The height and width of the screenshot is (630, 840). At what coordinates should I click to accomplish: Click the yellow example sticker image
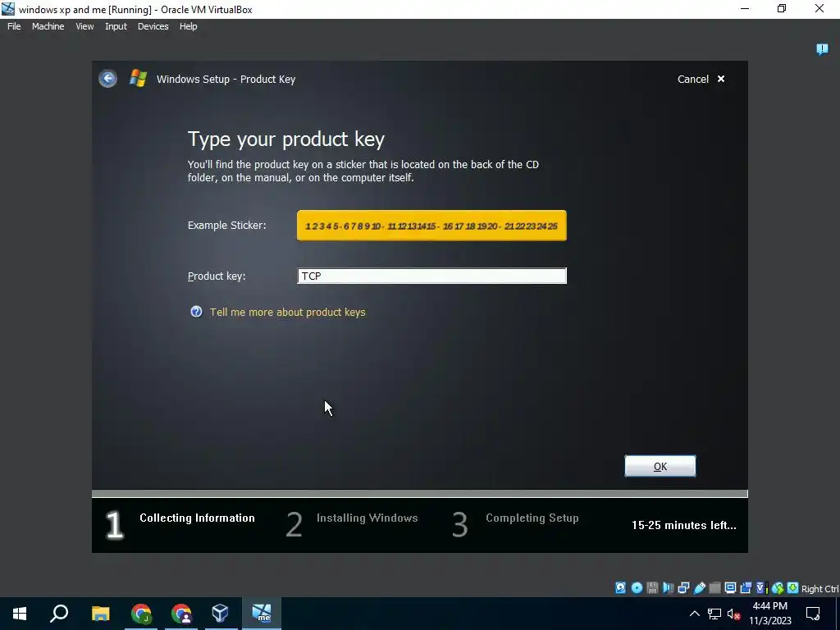pos(431,226)
